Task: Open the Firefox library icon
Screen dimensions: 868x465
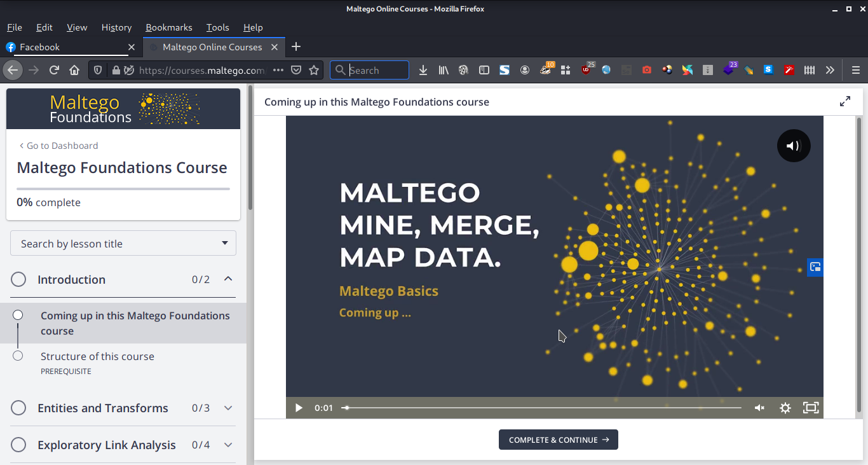Action: click(444, 70)
